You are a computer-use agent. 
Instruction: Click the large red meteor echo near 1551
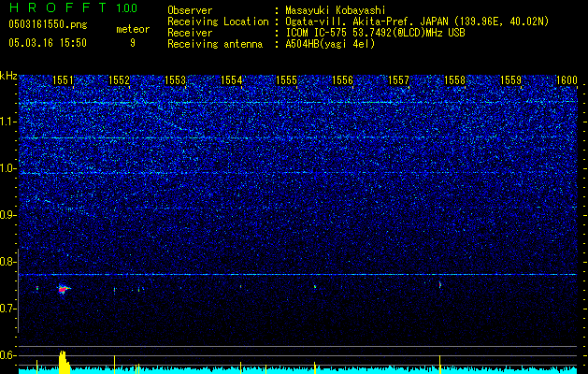pyautogui.click(x=64, y=289)
